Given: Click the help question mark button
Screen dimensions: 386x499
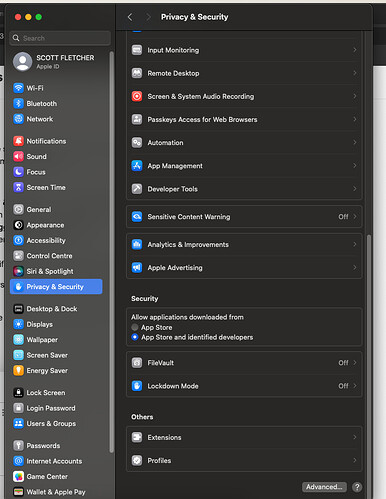Looking at the screenshot, I should click(x=357, y=487).
